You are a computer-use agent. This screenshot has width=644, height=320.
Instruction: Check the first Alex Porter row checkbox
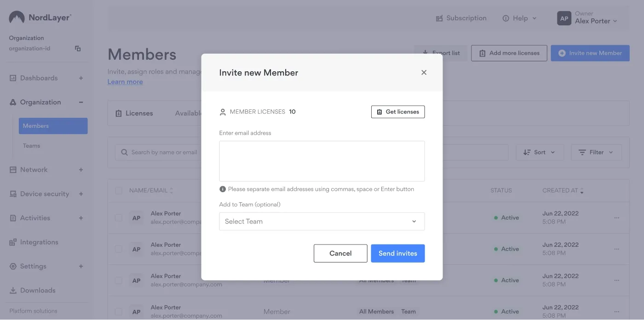[118, 217]
